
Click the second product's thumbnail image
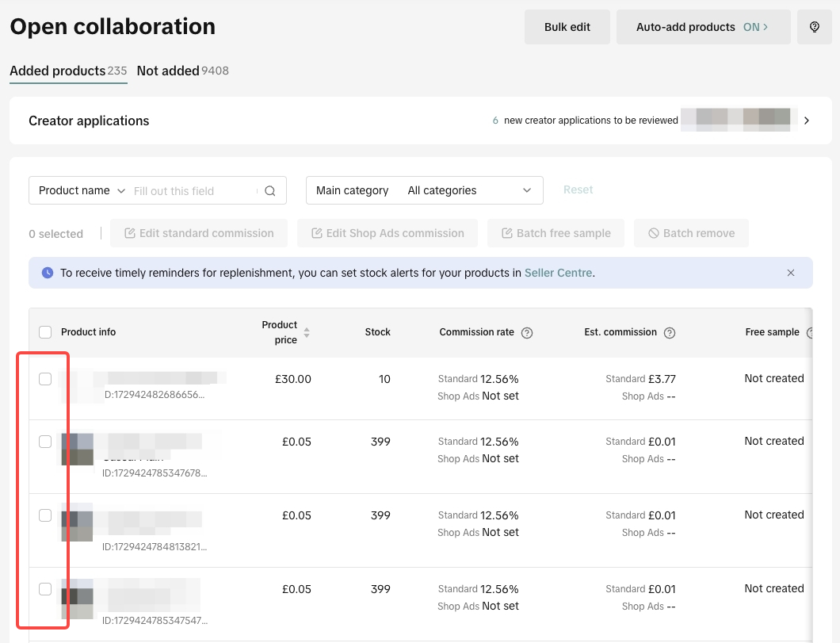click(78, 449)
